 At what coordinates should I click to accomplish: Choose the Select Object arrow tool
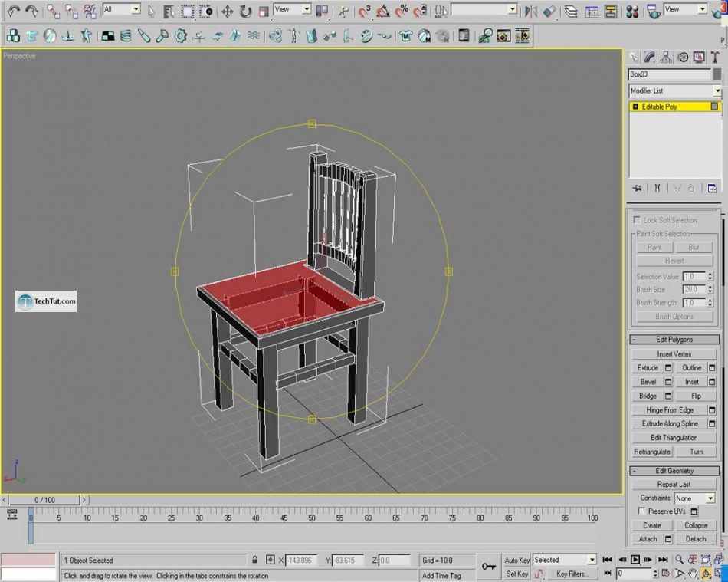coord(151,12)
